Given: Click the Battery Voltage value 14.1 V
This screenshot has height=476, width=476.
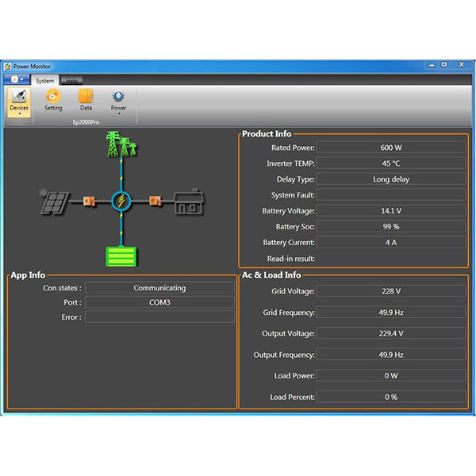Looking at the screenshot, I should point(391,211).
